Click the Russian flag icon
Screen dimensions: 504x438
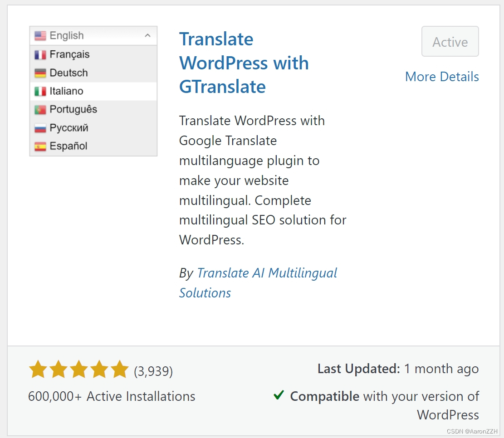tap(40, 128)
